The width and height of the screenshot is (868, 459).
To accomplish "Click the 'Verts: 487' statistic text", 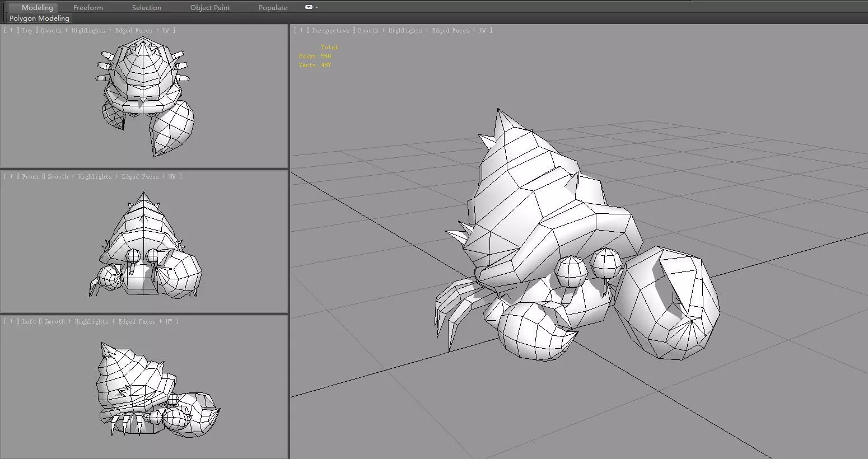I will coord(315,65).
